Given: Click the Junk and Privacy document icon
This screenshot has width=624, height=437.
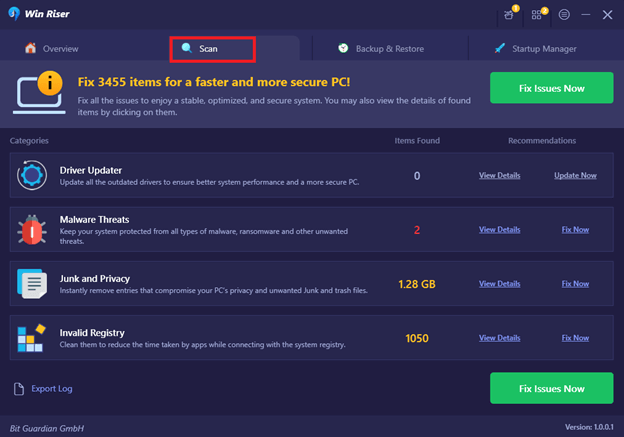Looking at the screenshot, I should click(x=32, y=284).
